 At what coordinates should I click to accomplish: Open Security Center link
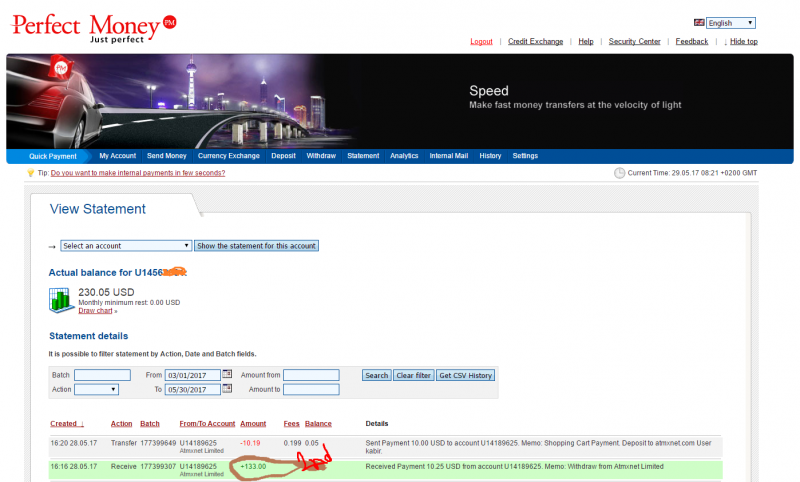pyautogui.click(x=634, y=41)
